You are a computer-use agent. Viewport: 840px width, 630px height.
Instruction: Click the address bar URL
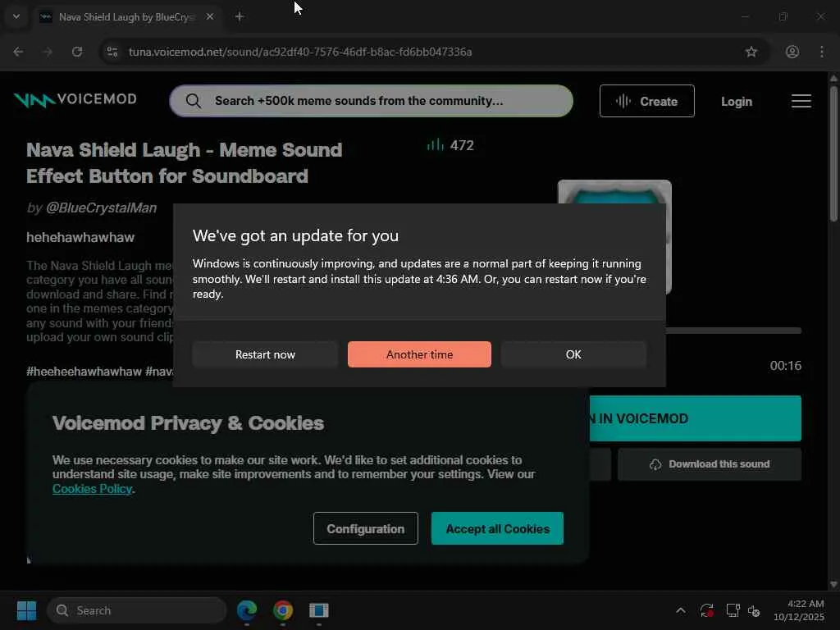(x=300, y=52)
